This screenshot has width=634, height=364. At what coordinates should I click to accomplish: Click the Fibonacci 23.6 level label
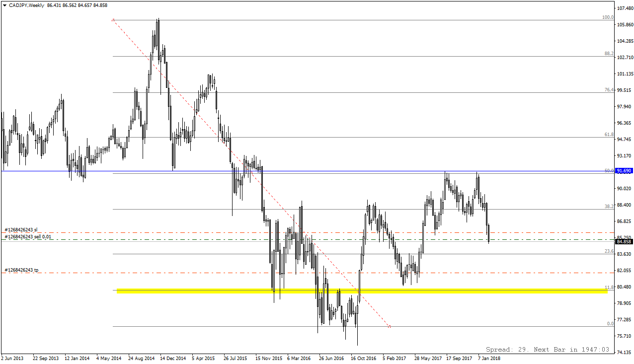609,251
